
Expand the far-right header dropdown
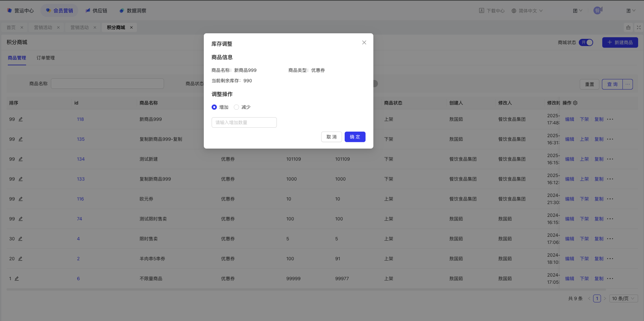coord(631,11)
